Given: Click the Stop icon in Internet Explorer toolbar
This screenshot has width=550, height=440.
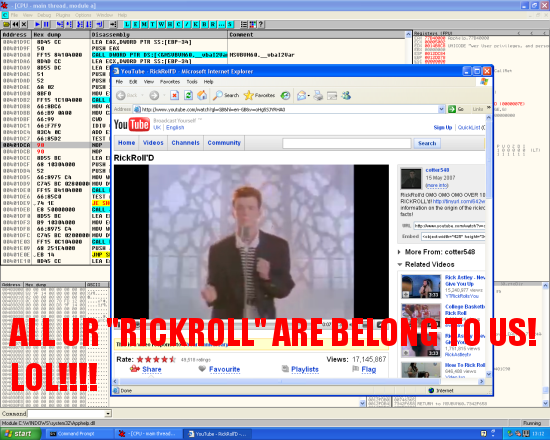Looking at the screenshot, I should click(x=175, y=95).
